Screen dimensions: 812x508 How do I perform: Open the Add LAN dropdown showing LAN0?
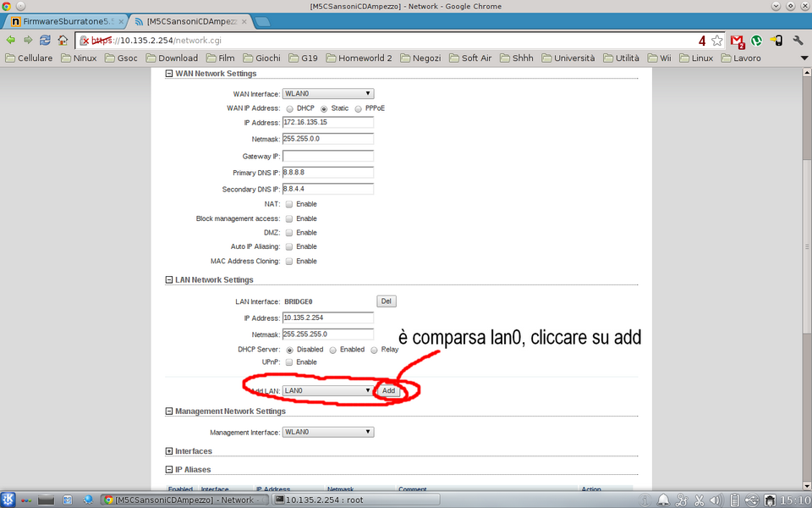tap(328, 390)
